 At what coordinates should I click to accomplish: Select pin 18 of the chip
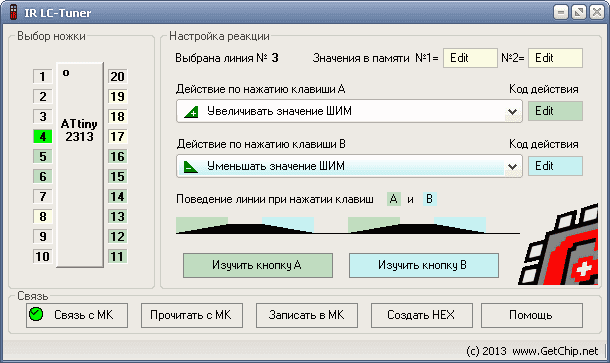pyautogui.click(x=117, y=116)
